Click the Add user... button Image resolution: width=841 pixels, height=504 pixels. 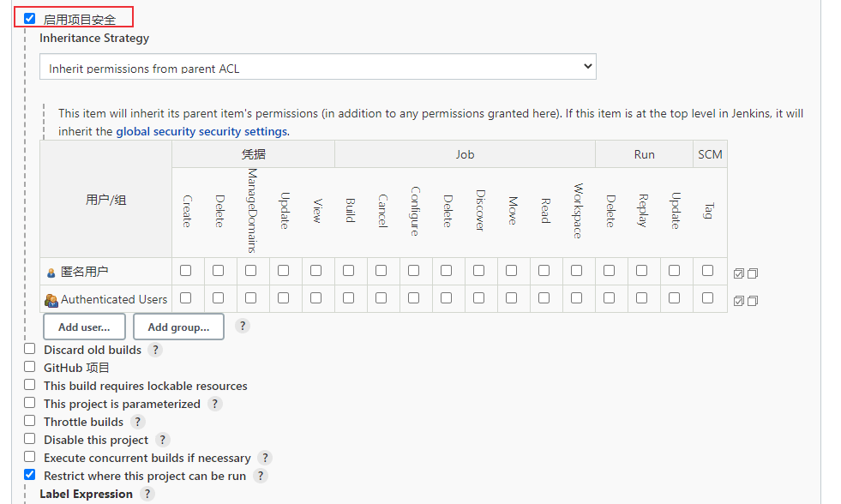pos(84,327)
